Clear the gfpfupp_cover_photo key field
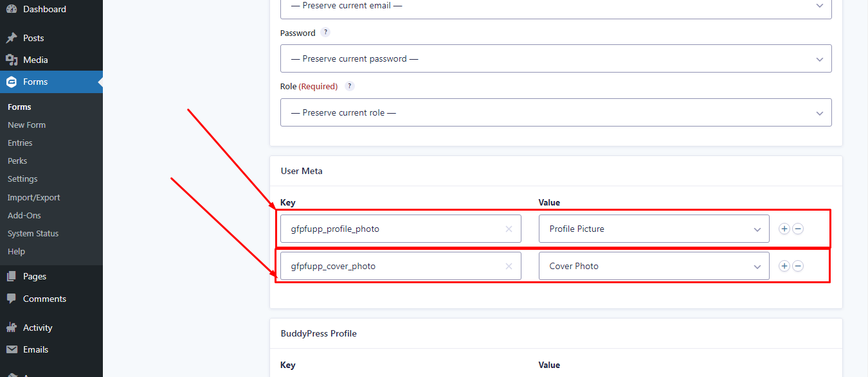This screenshot has width=868, height=377. point(509,266)
